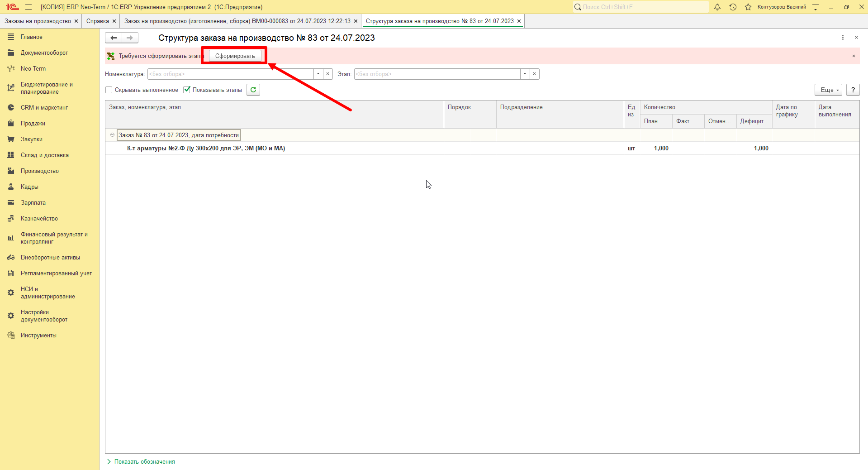Image resolution: width=868 pixels, height=470 pixels.
Task: Close the Структура заказа на производство tab
Action: coord(519,21)
